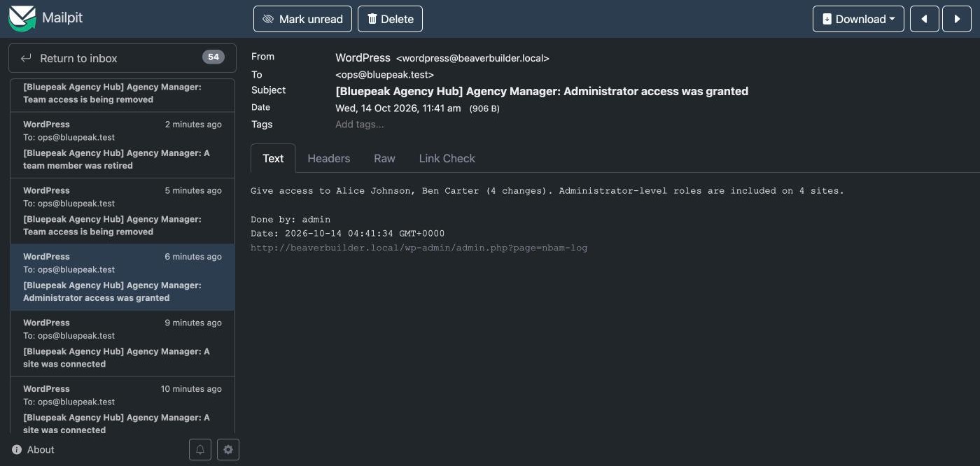Return to inbox
This screenshot has height=466, width=980.
pyautogui.click(x=122, y=58)
